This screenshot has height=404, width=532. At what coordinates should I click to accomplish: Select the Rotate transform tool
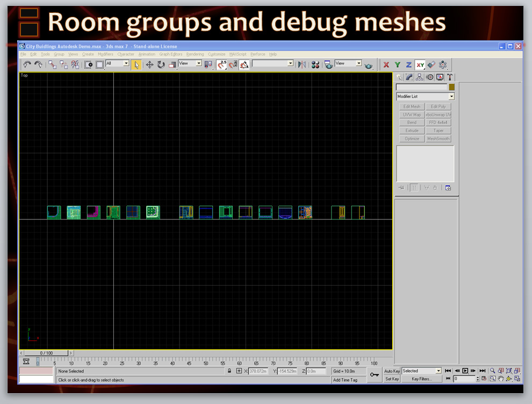(161, 65)
